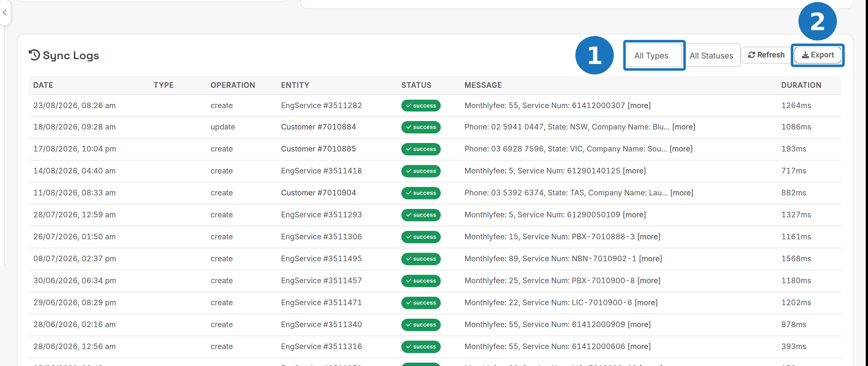Viewport: 868px width, 366px height.
Task: Click duration value 1568ms
Action: [x=796, y=258]
